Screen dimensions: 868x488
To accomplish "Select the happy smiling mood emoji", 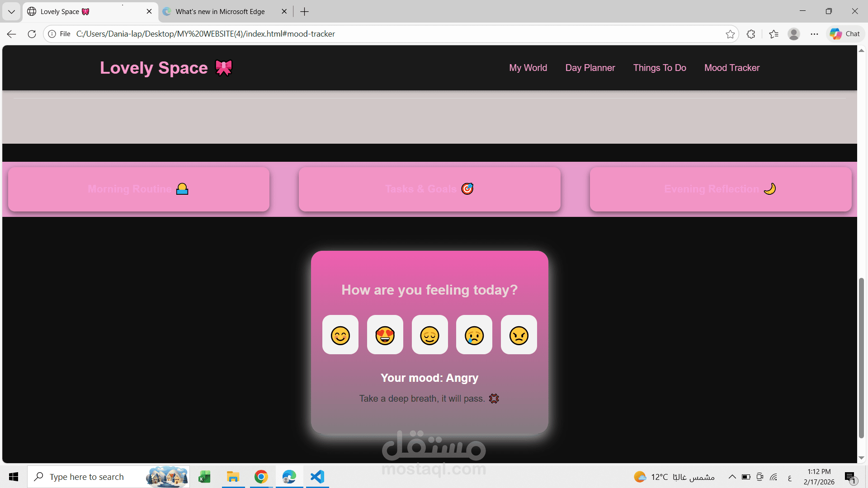I will [340, 335].
